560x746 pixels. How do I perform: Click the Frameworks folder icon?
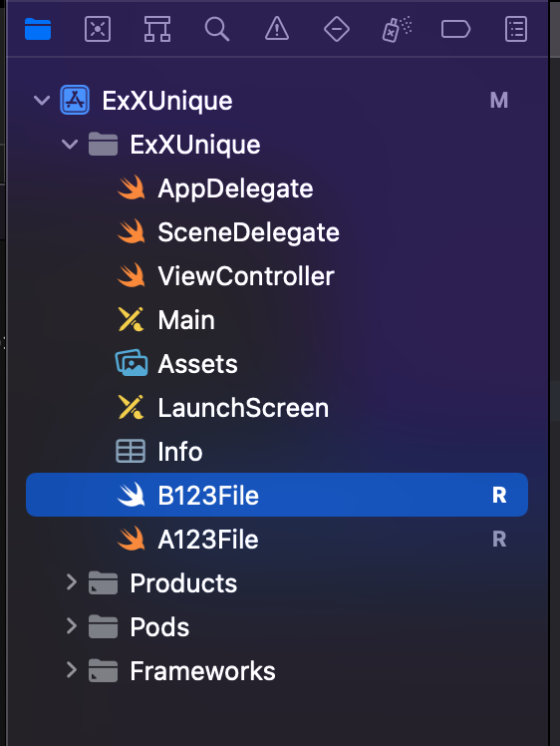[104, 670]
